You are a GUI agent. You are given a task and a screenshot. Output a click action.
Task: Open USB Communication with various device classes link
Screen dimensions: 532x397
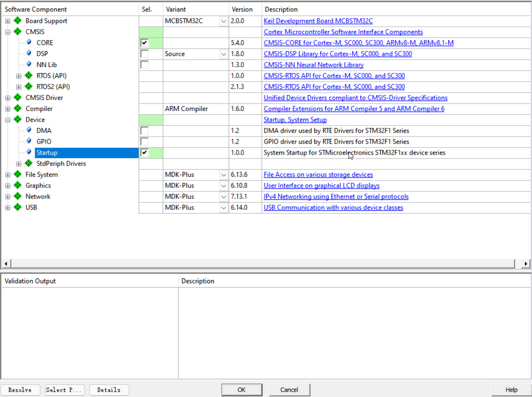(x=333, y=207)
